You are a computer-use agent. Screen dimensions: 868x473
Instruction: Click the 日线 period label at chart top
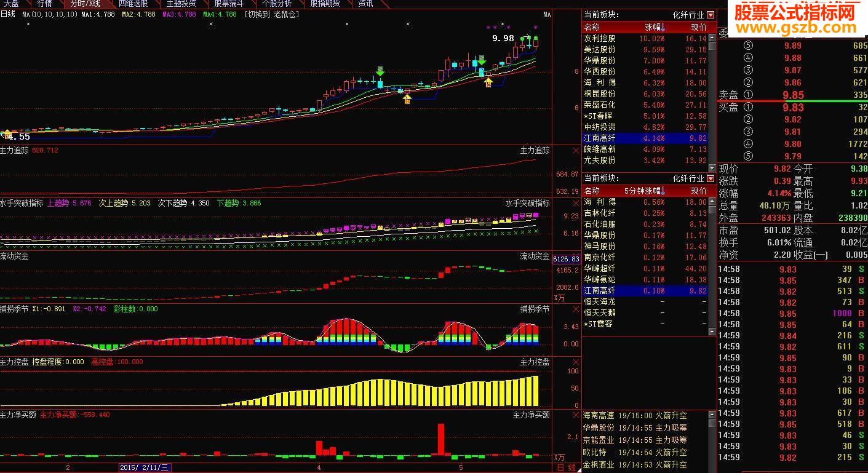pos(9,14)
